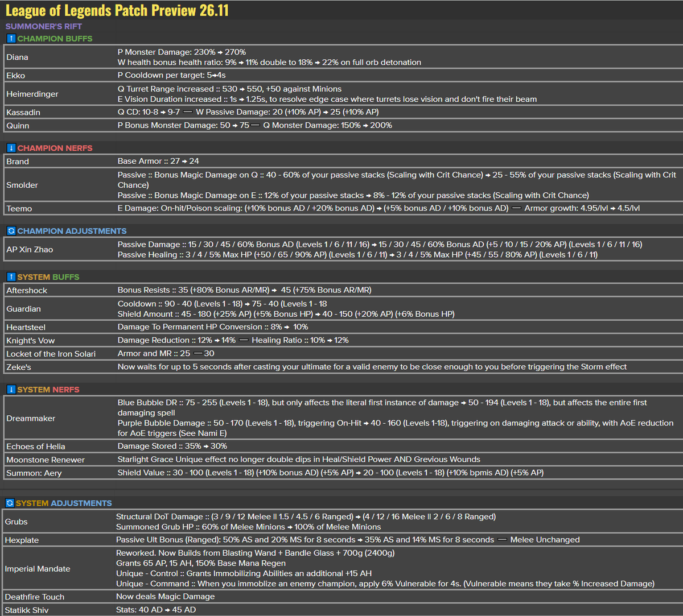Select the Imperial Mandate row name

38,569
